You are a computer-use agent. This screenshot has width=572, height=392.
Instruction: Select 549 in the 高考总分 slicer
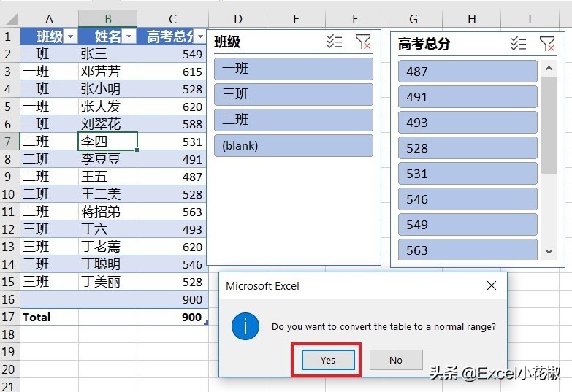[x=468, y=224]
